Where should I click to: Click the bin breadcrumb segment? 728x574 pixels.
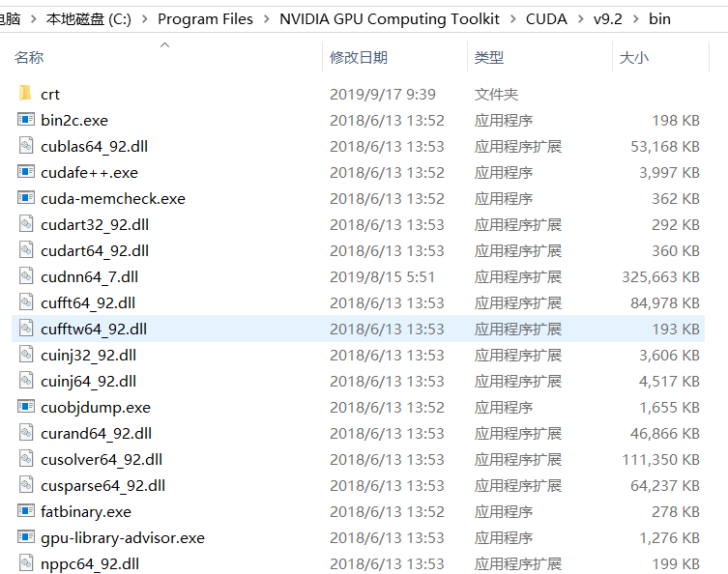[659, 19]
